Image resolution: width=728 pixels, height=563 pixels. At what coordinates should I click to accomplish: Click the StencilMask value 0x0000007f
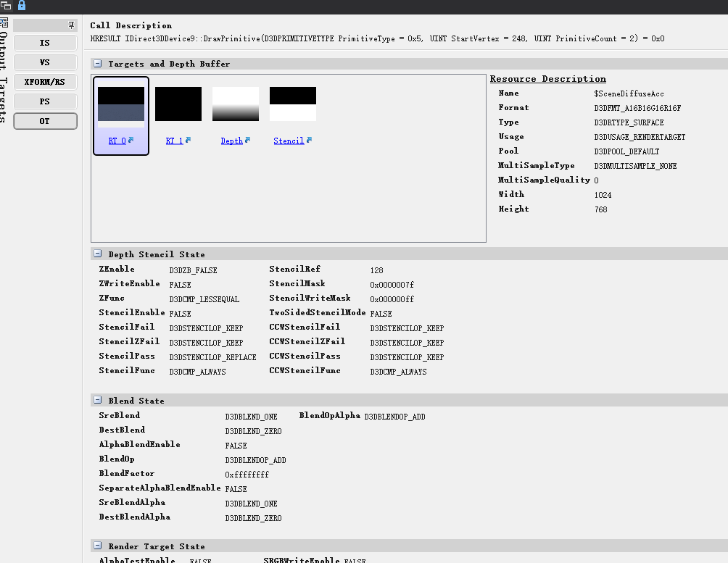click(x=392, y=285)
